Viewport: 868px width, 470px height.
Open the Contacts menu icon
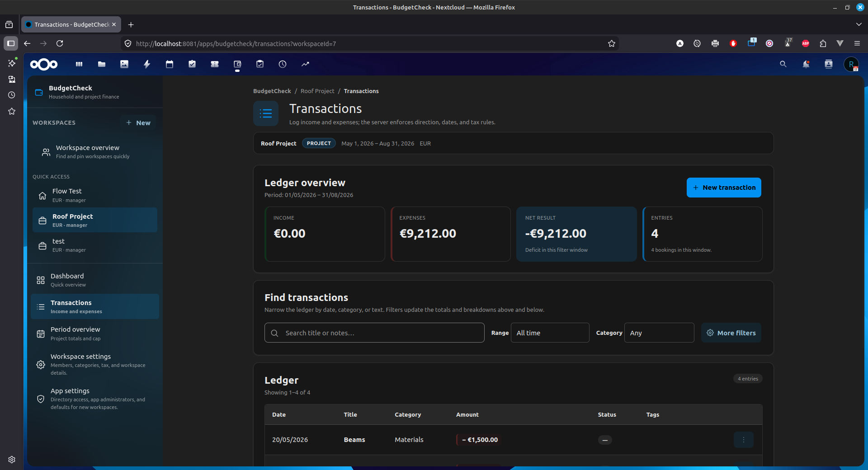pos(828,64)
